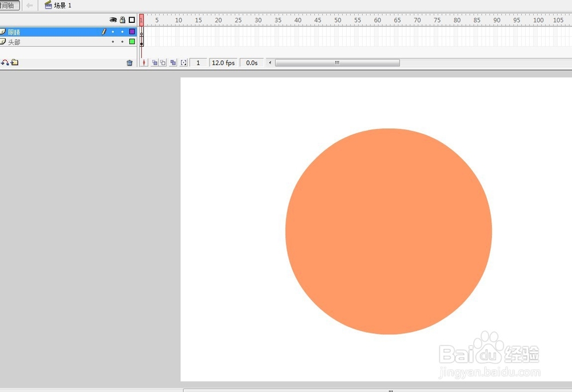Enable onion skin

tap(154, 63)
